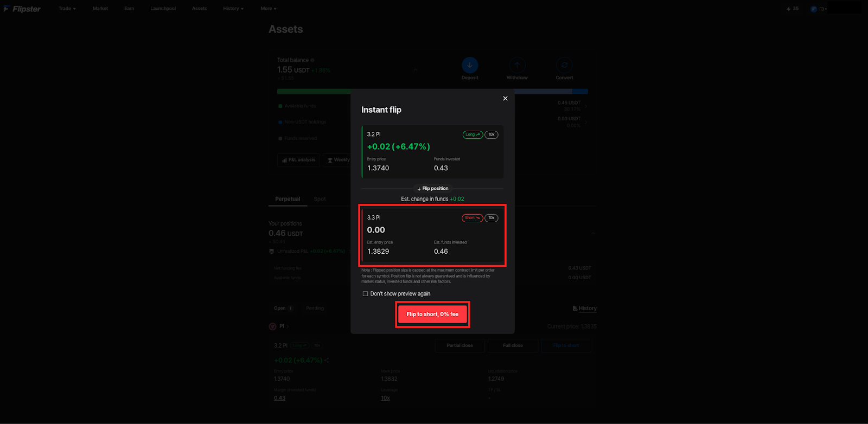
Task: Open the user account dropdown
Action: (819, 9)
